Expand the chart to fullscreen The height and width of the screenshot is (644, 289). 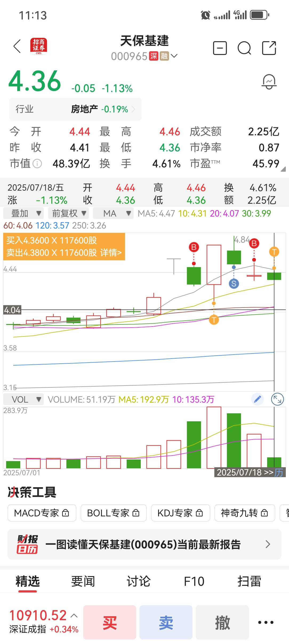277,399
